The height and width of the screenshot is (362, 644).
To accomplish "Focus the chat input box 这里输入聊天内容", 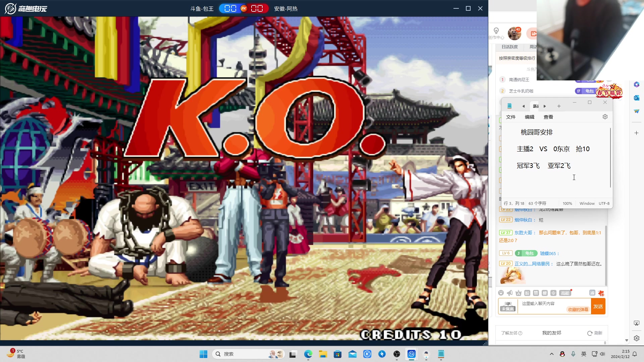I will 554,306.
